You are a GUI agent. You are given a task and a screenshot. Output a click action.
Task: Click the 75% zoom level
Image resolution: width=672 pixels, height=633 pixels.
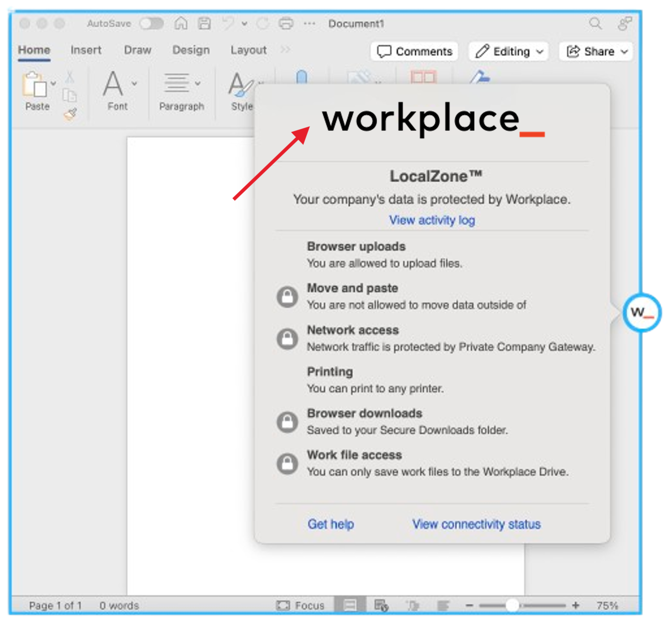tap(607, 605)
